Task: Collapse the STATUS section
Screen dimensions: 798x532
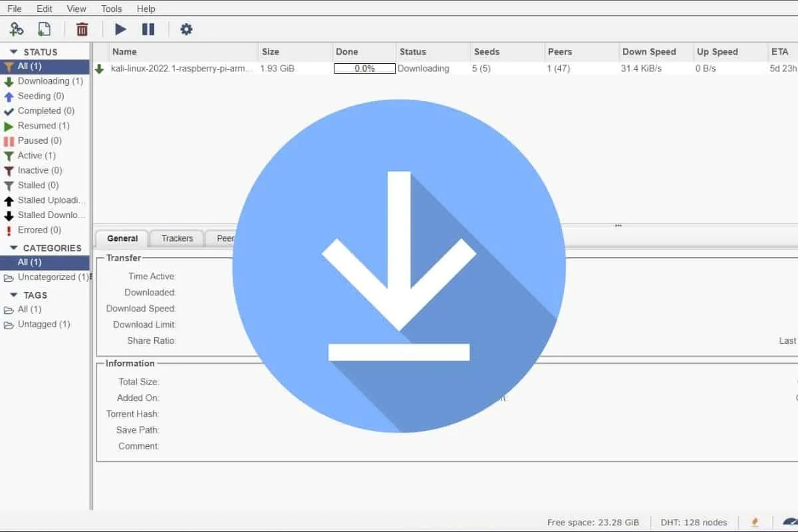Action: tap(13, 52)
